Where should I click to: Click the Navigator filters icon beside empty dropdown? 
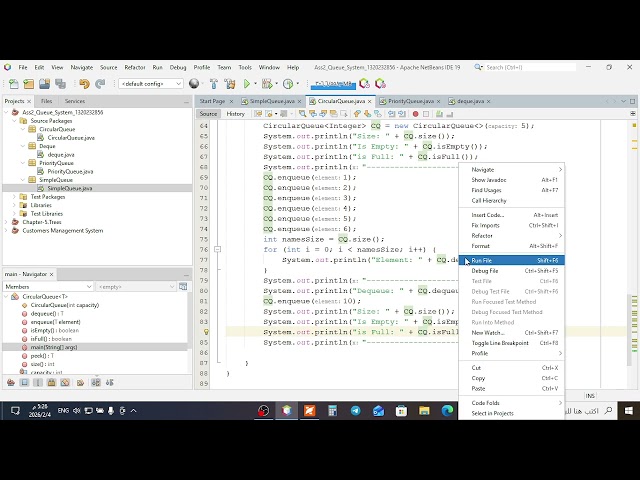point(183,287)
